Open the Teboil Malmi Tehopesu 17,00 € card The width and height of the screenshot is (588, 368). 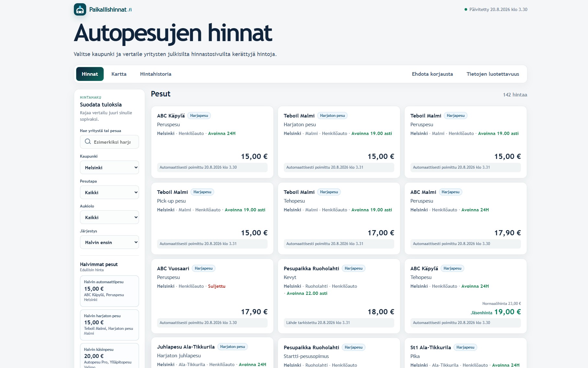tap(339, 218)
